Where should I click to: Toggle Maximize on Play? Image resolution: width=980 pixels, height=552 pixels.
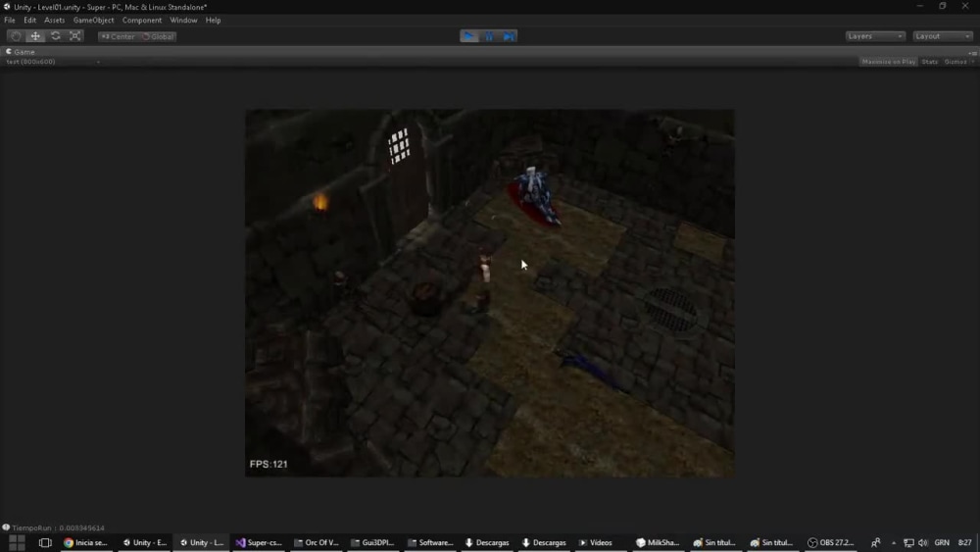[x=888, y=62]
